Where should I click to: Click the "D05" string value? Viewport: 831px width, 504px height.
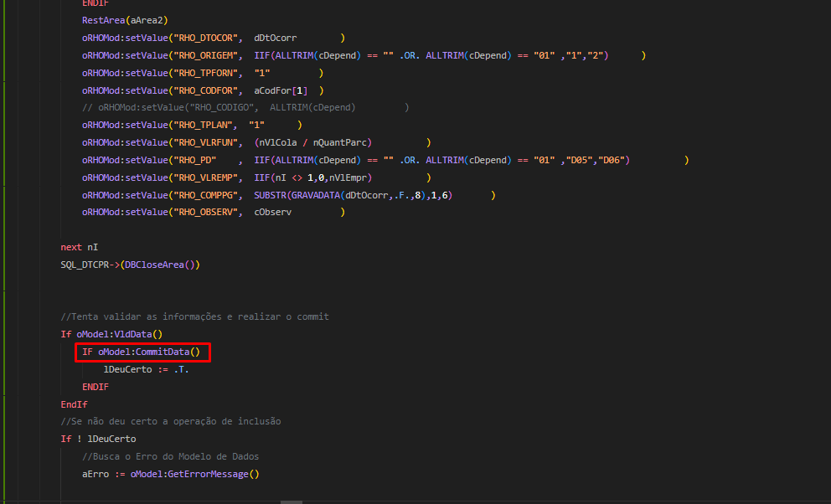[x=579, y=160]
